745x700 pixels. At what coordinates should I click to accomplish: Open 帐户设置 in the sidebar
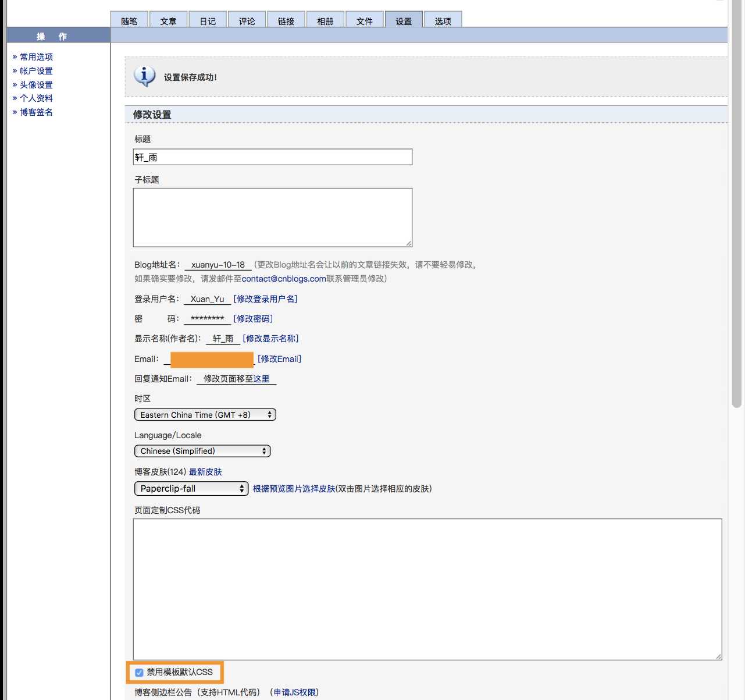click(x=36, y=71)
